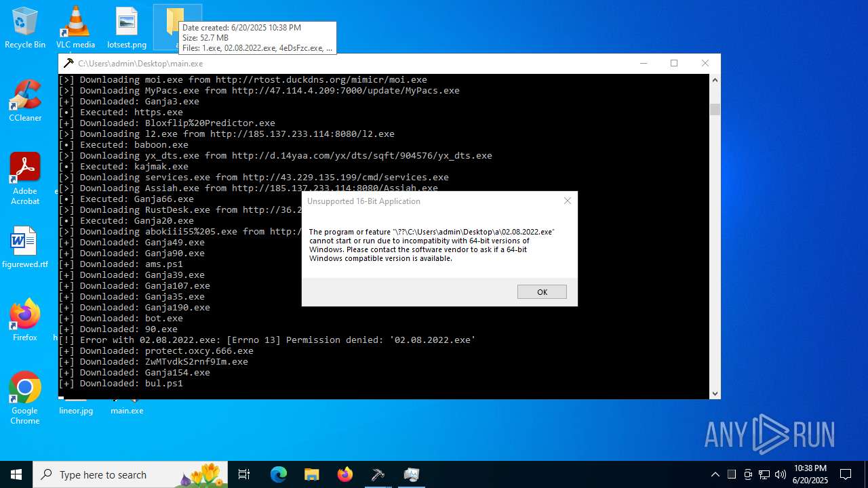The width and height of the screenshot is (868, 488).
Task: Click OK in the Unsupported 16-Bit dialog
Action: (x=542, y=292)
